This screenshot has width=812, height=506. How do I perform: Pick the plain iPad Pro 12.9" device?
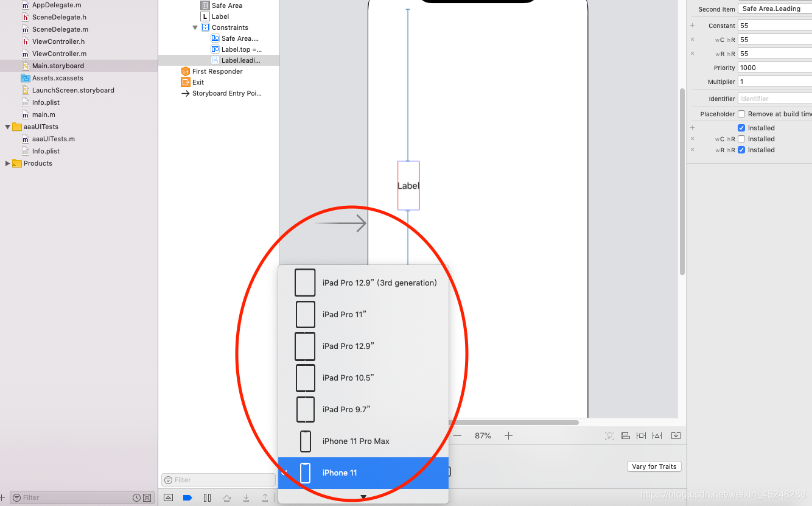point(363,346)
